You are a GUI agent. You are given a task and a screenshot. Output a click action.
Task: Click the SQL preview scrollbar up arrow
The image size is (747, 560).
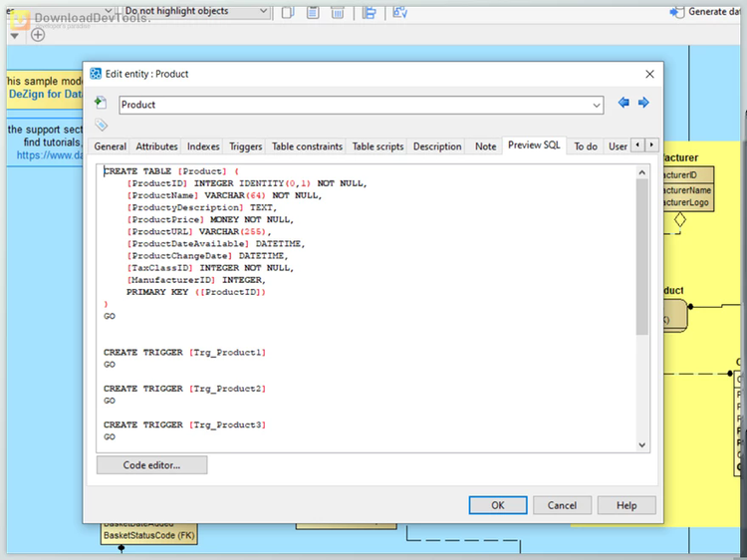pyautogui.click(x=641, y=172)
